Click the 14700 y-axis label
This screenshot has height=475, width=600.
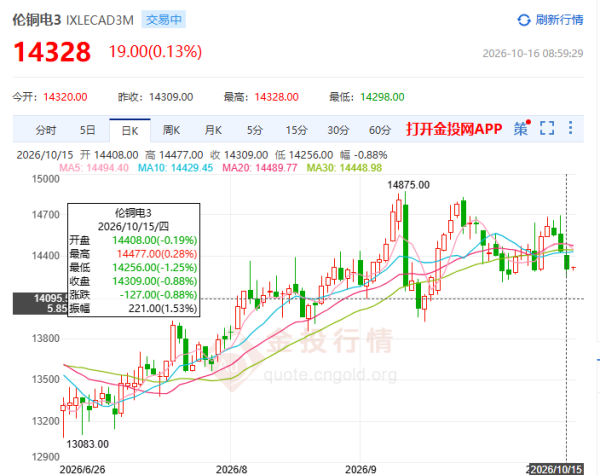46,215
